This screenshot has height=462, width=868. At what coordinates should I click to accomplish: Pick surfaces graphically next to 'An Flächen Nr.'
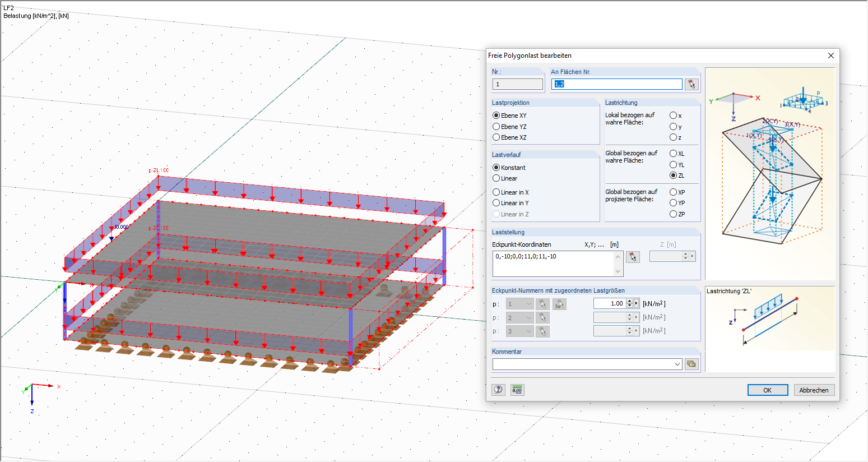click(x=691, y=84)
